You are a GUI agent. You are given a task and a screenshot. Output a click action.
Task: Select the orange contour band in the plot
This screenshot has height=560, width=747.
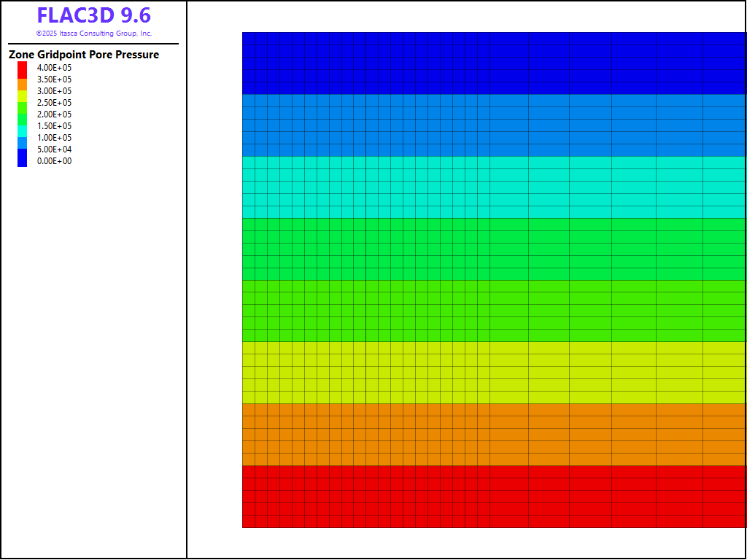point(493,434)
